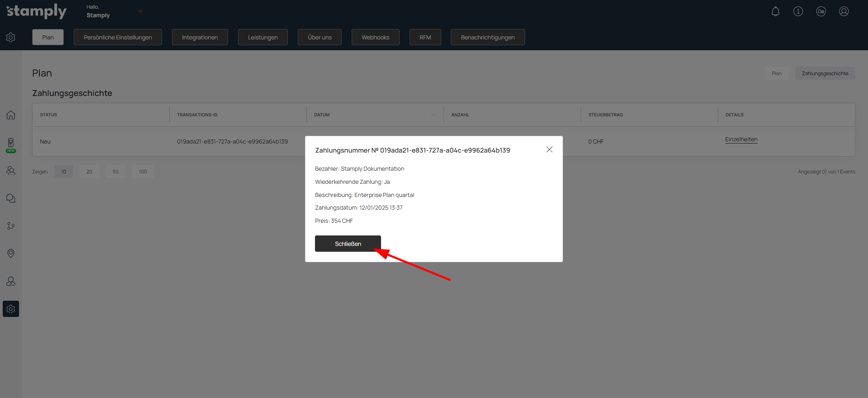The width and height of the screenshot is (868, 398).
Task: Open the user profile avatar icon
Action: 844,12
